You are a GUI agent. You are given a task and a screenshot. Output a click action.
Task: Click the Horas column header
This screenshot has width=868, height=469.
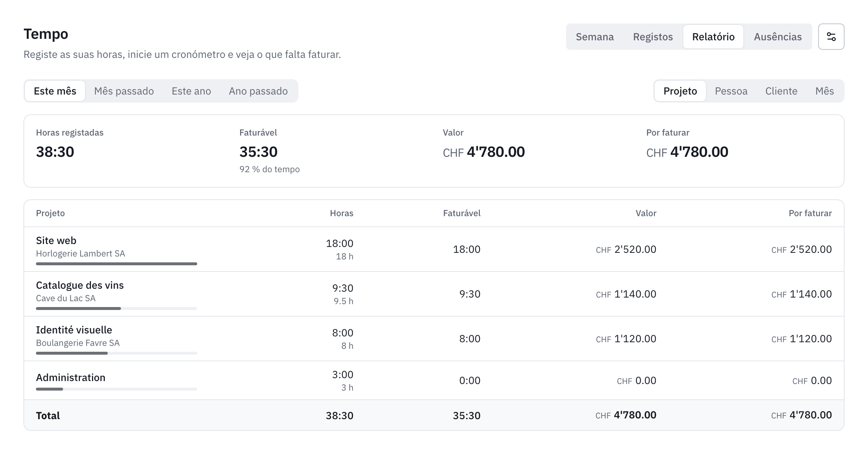click(x=342, y=213)
